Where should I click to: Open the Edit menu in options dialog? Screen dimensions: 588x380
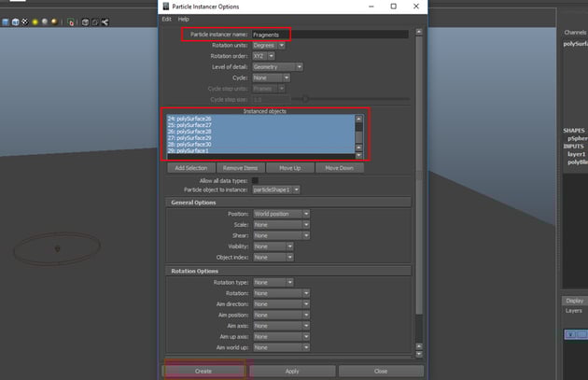(166, 19)
